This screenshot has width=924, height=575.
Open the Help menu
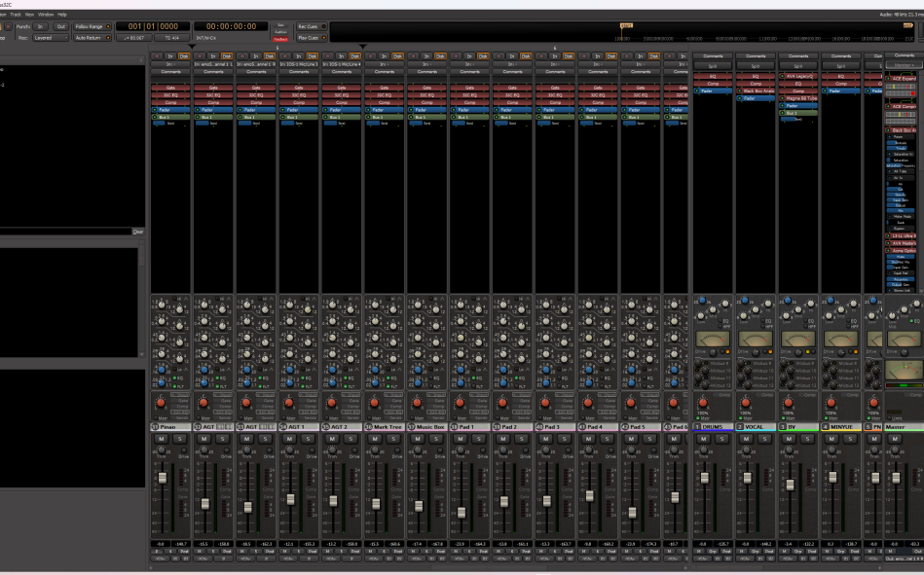62,15
